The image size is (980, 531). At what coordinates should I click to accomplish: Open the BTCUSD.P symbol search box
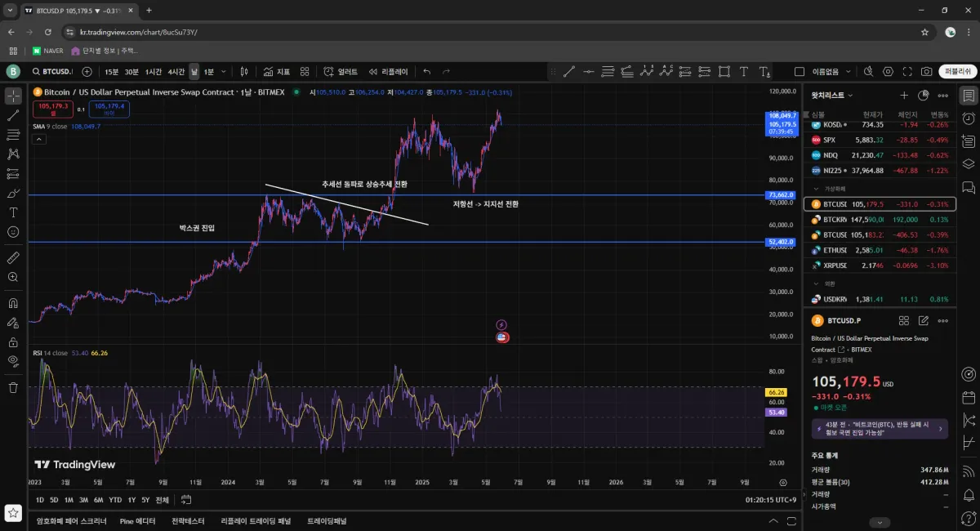click(54, 71)
